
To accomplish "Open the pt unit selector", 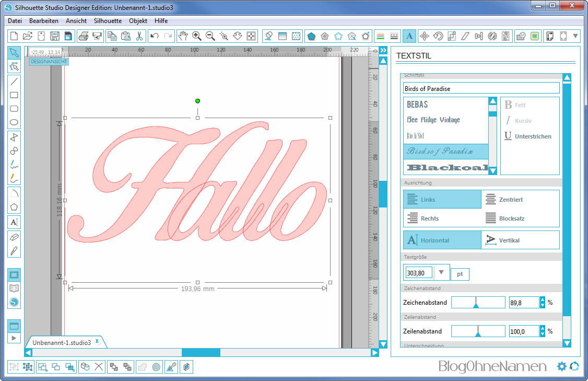I will point(460,274).
